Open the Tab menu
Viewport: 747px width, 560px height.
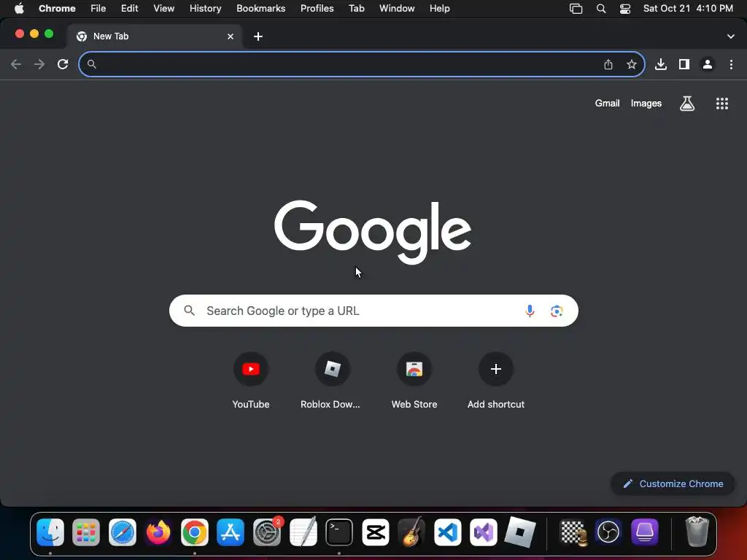pos(356,9)
